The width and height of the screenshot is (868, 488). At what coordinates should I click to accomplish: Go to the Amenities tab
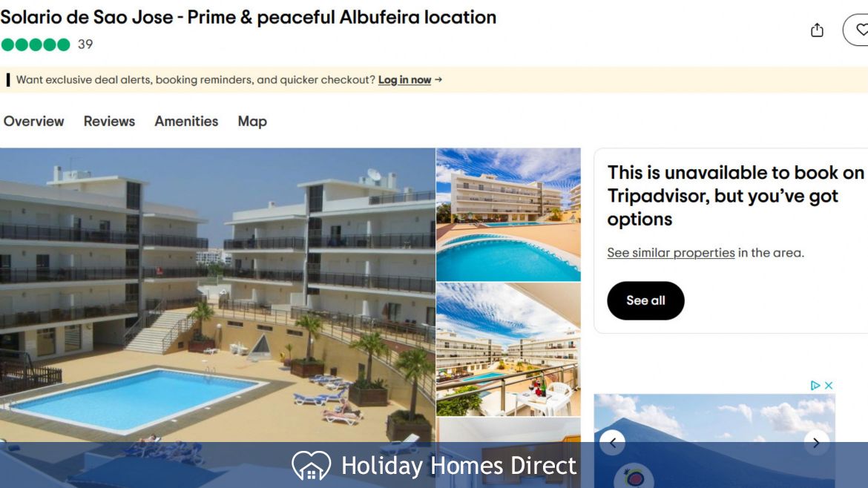[x=186, y=121]
